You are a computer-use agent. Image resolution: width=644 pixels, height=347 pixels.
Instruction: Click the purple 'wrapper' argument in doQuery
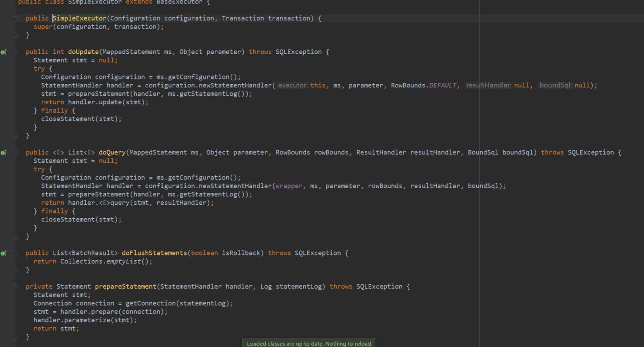(289, 186)
